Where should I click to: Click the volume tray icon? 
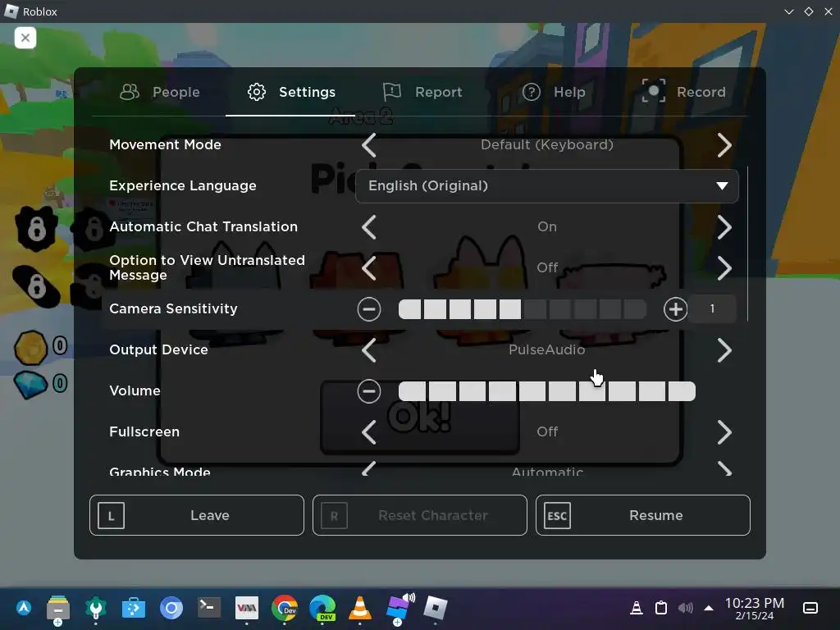[x=685, y=608]
